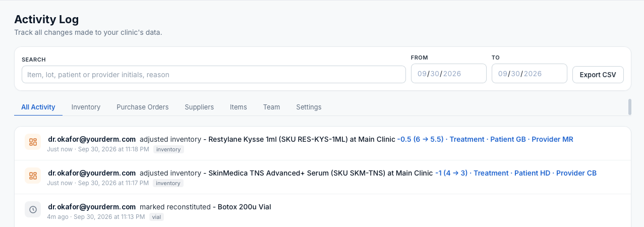Open the Purchase Orders tab
This screenshot has height=227, width=644.
[x=143, y=107]
